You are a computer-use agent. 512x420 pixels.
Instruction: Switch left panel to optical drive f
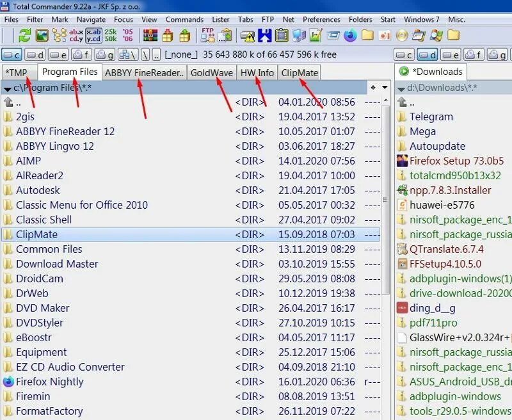point(82,55)
